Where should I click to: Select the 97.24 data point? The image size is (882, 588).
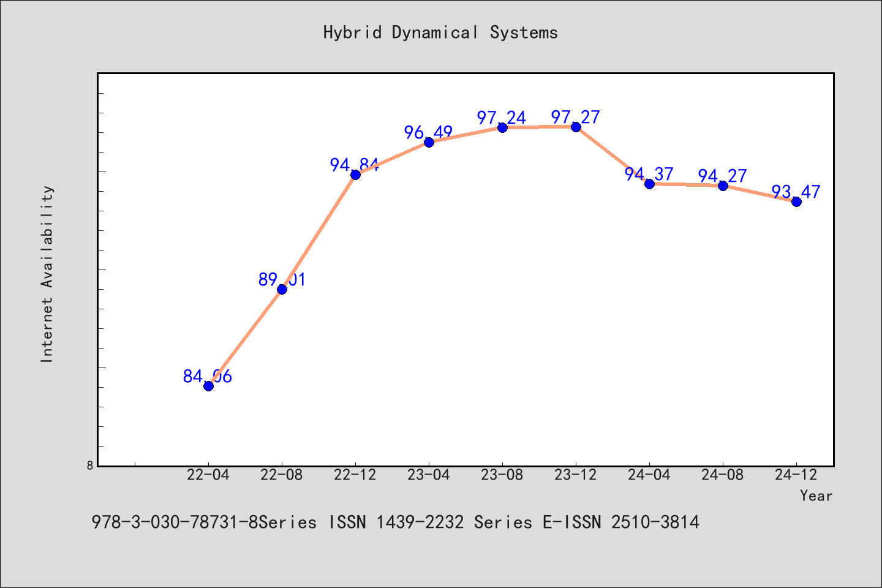click(x=502, y=127)
